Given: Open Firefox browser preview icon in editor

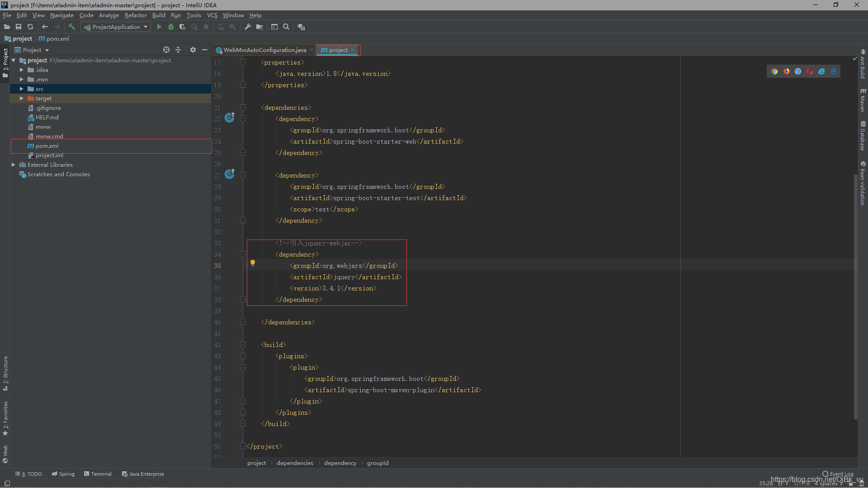Looking at the screenshot, I should coord(786,71).
